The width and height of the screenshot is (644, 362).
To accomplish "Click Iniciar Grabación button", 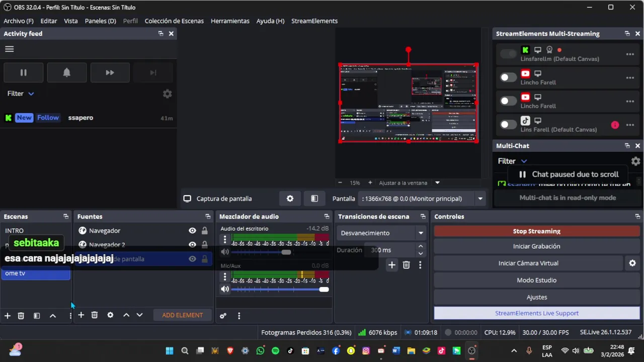I will [x=537, y=246].
